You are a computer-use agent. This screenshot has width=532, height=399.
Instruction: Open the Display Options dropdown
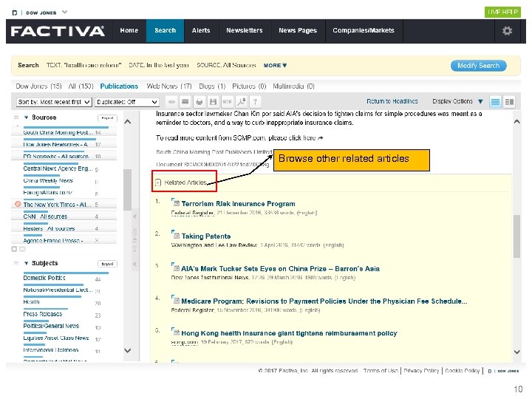pos(457,101)
